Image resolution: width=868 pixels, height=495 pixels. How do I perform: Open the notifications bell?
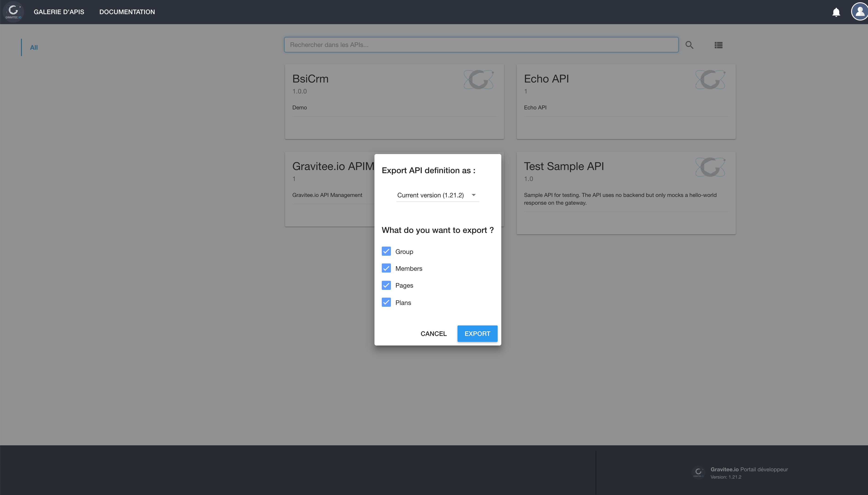click(836, 12)
